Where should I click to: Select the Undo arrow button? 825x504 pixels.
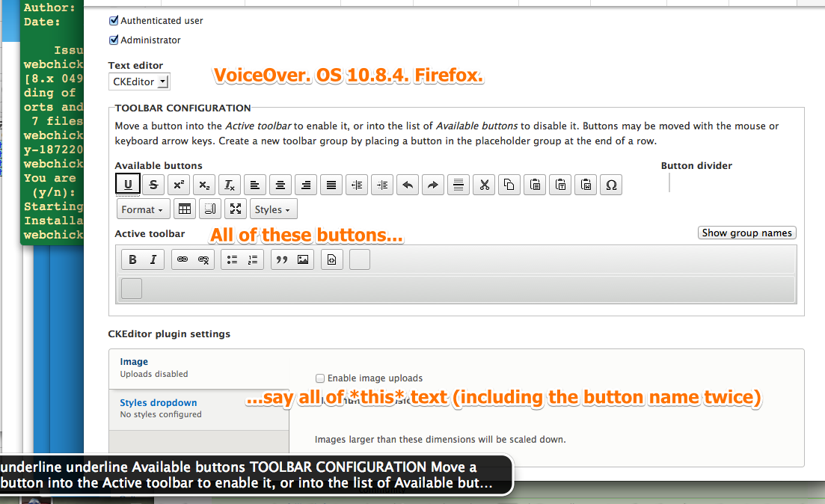pyautogui.click(x=408, y=185)
